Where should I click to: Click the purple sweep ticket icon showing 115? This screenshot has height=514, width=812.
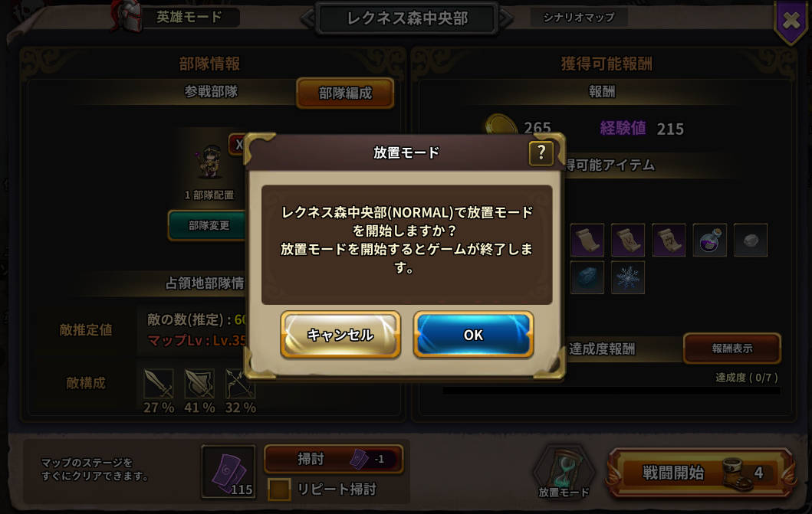point(228,472)
